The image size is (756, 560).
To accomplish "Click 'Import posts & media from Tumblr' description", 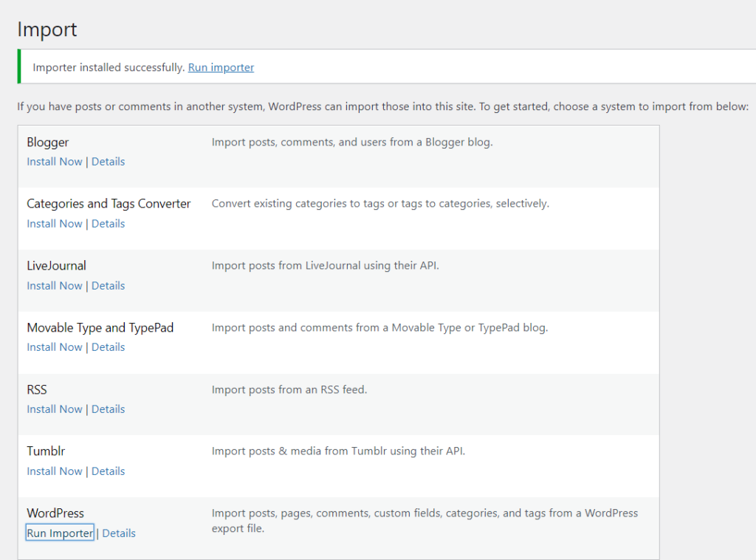I will pos(338,451).
